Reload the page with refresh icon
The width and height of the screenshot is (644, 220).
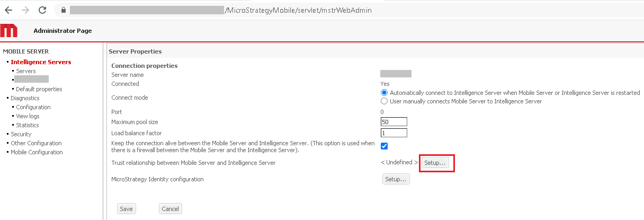tap(42, 10)
